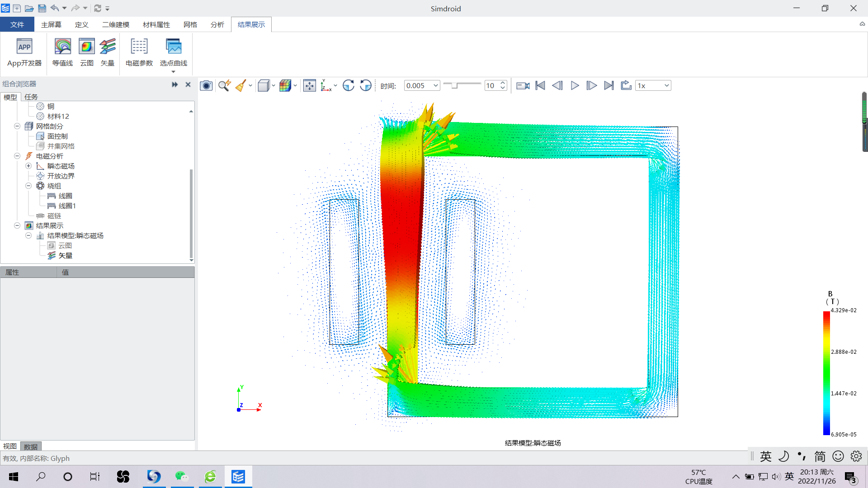Open the 1x playback speed dropdown
Viewport: 868px width, 488px height.
click(653, 86)
